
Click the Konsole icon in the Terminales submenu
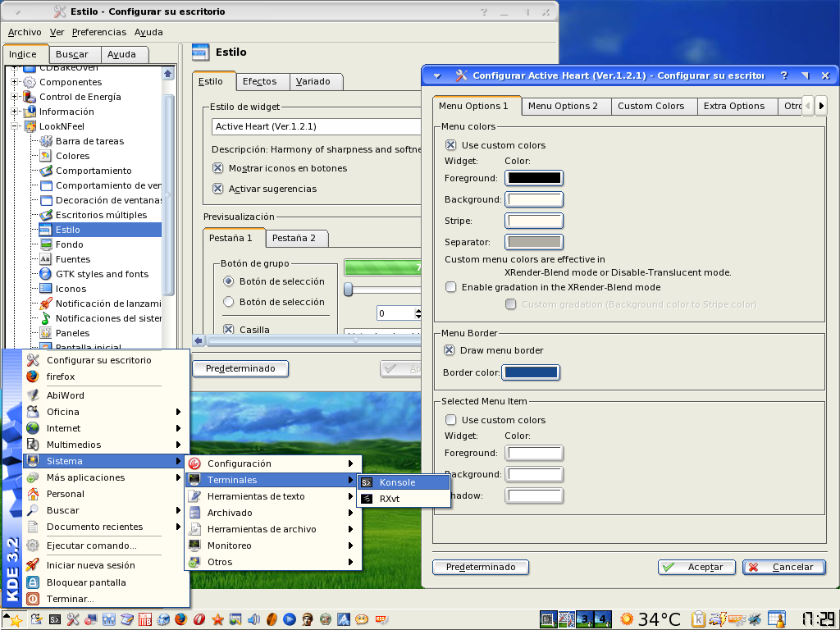click(x=367, y=482)
